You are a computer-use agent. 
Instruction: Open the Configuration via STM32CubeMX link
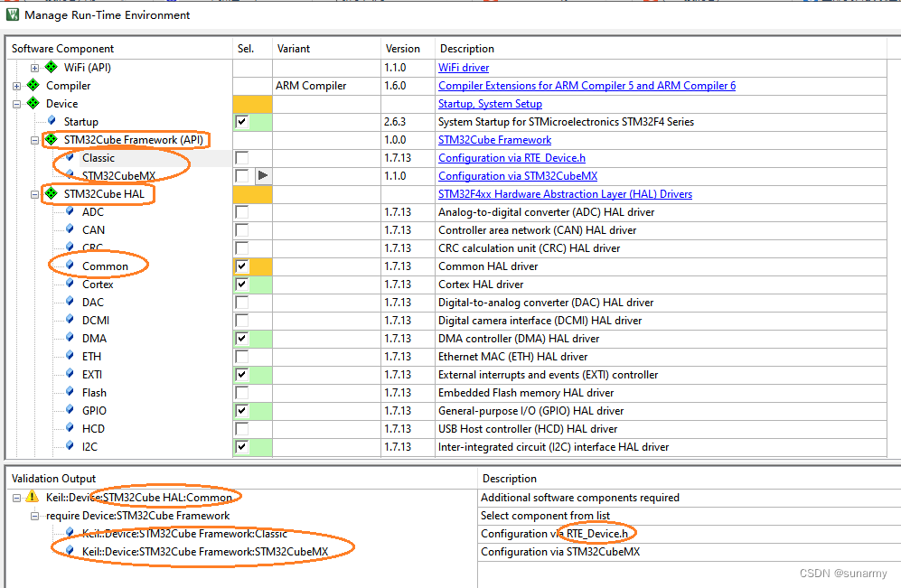pos(518,176)
